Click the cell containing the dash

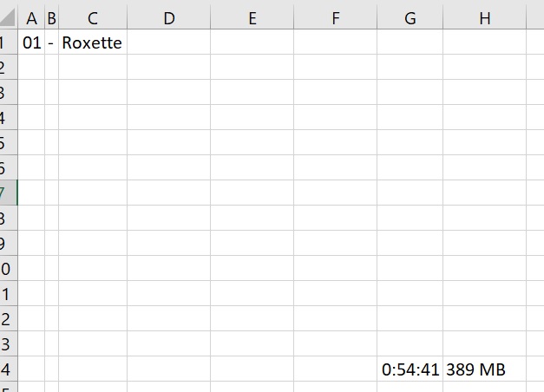point(52,42)
